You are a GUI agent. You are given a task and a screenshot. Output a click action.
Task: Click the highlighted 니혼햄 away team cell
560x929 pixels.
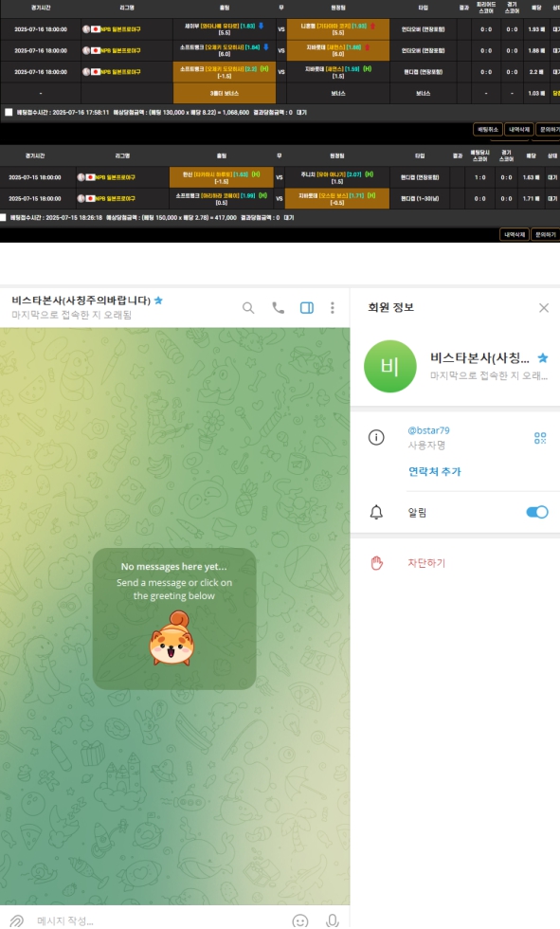338,29
